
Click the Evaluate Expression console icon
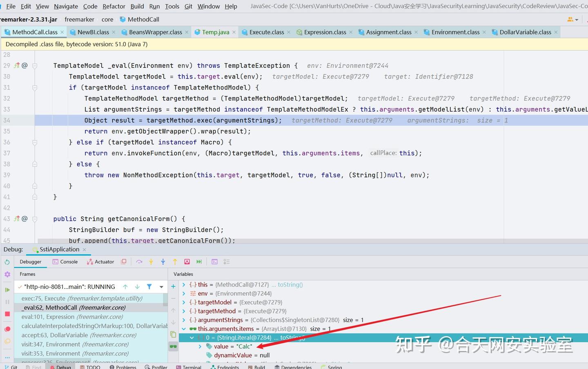(215, 262)
